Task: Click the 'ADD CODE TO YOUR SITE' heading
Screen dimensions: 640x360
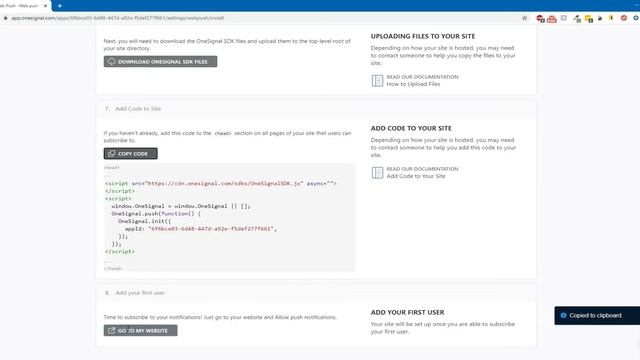Action: pos(411,128)
